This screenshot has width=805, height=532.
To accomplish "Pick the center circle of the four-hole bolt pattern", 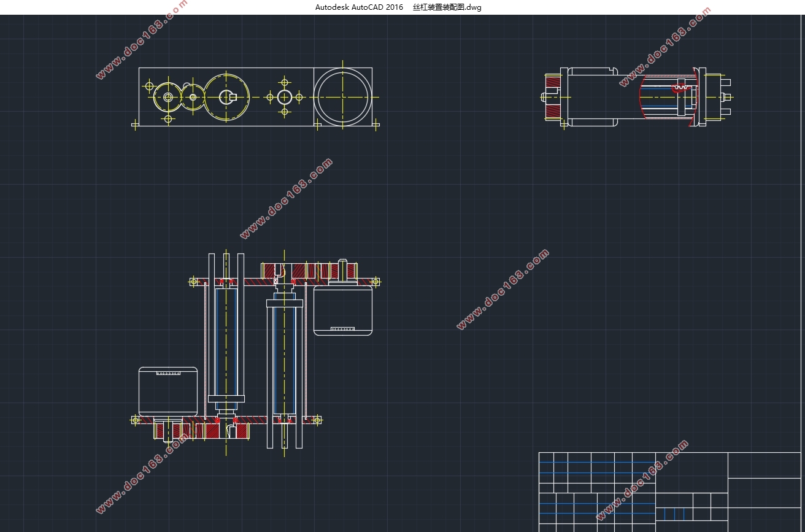I will coord(284,97).
